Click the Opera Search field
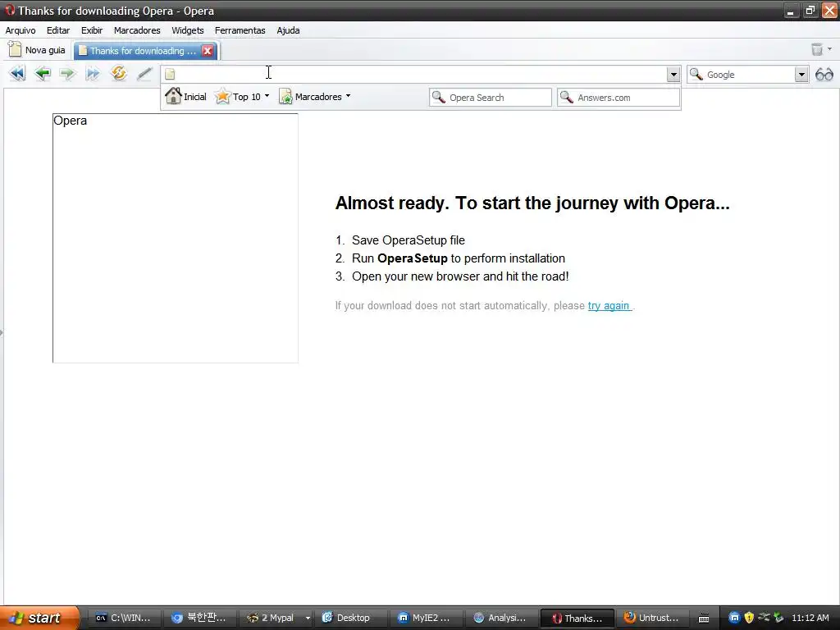This screenshot has height=630, width=840. 491,98
